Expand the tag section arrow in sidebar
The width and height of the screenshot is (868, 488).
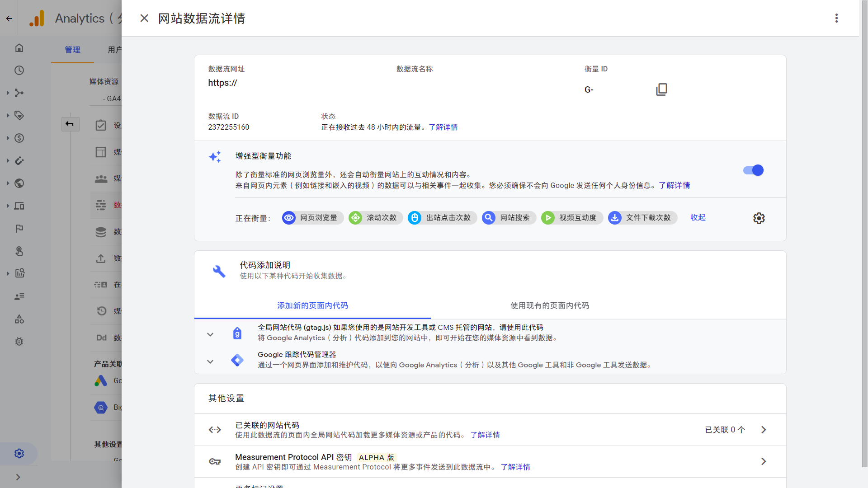point(8,116)
